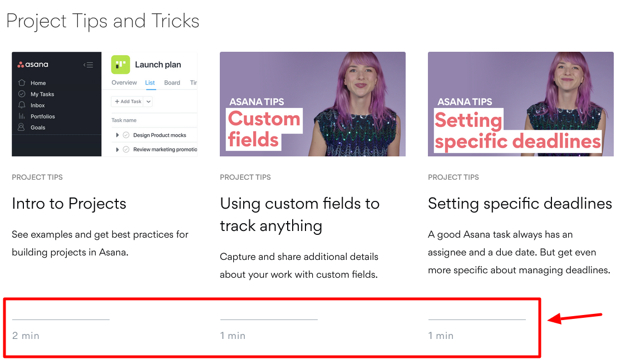621x364 pixels.
Task: Collapse the sidebar using the collapse icon
Action: pyautogui.click(x=88, y=65)
